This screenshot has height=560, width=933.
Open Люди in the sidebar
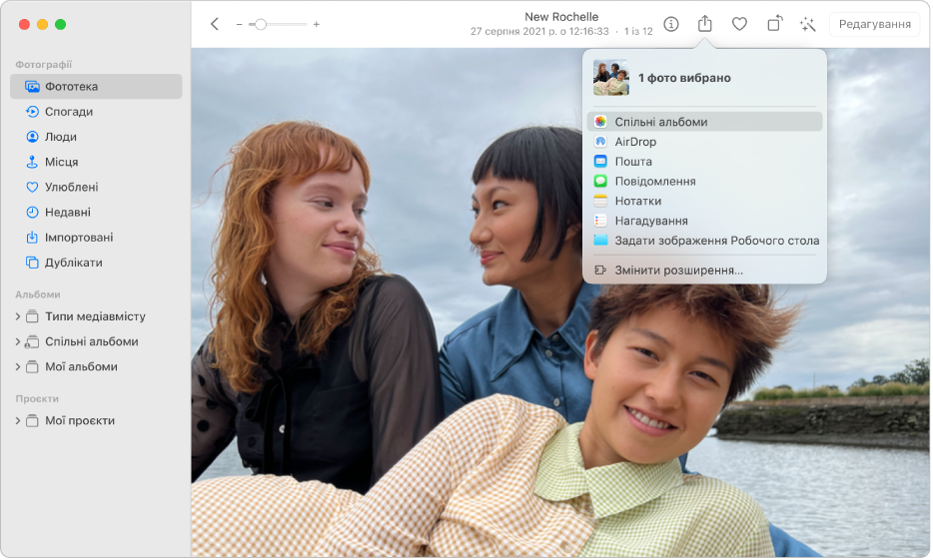click(61, 137)
